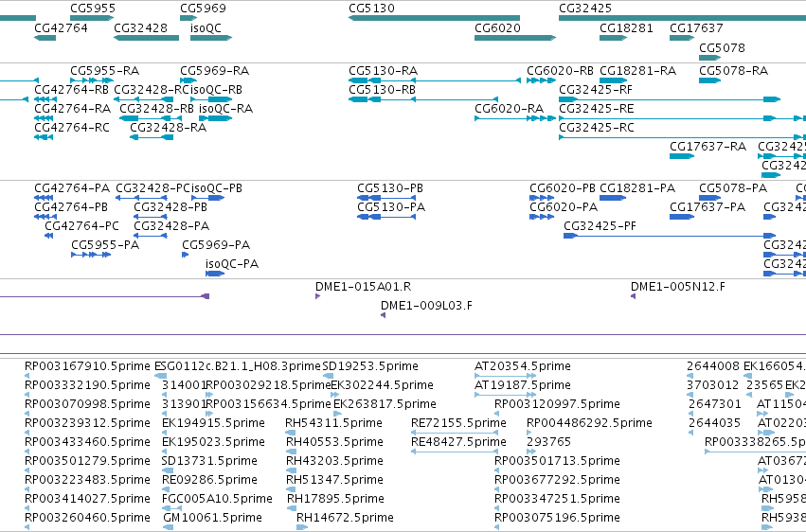
Task: Open the CG5969-PA protein label
Action: coord(216,245)
